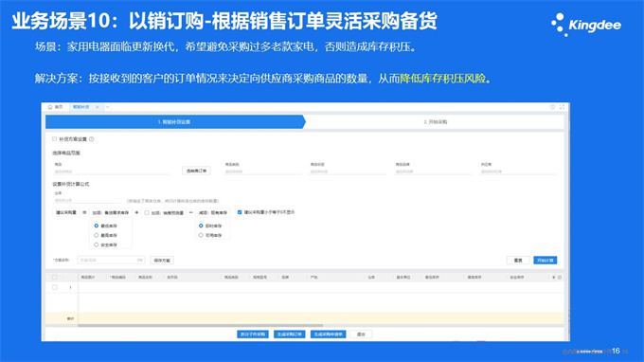Expand the tab list dropdown arrow
This screenshot has height=362, width=644.
click(x=108, y=107)
